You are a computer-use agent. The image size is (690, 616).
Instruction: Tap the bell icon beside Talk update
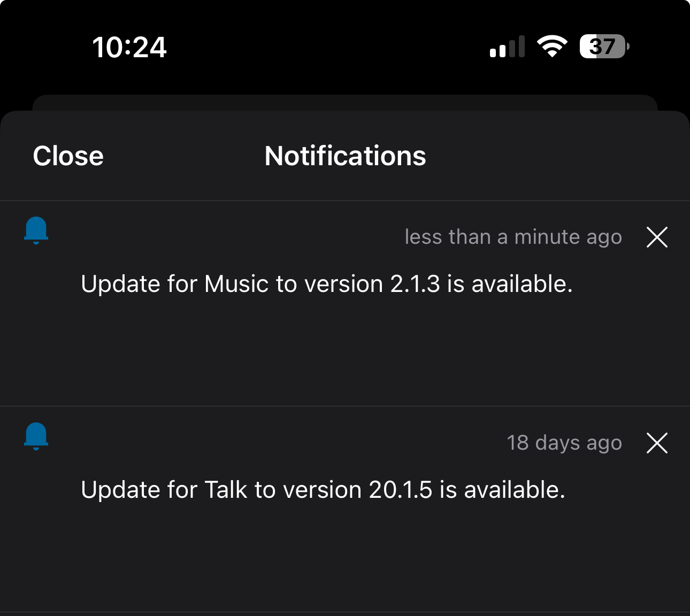tap(36, 436)
